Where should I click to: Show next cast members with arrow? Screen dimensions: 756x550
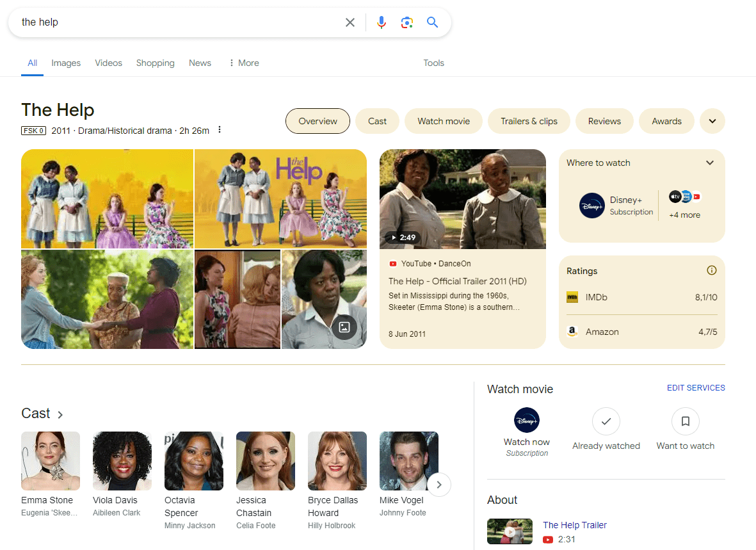(438, 485)
